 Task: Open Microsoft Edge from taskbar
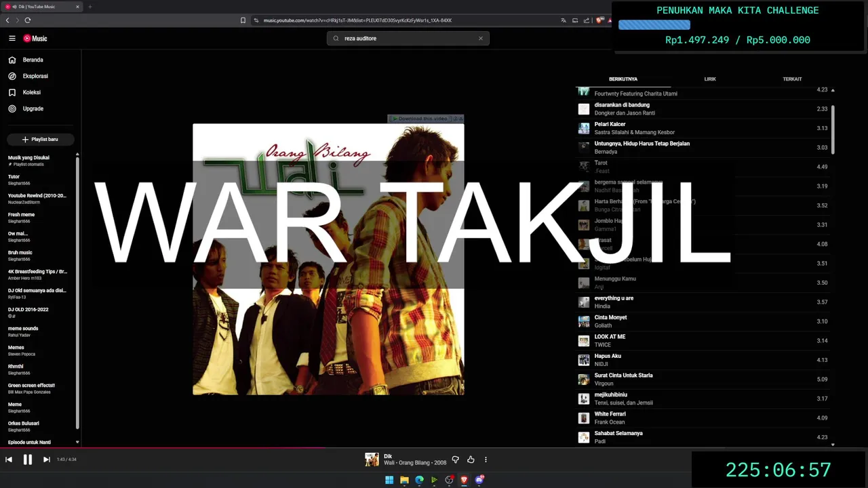tap(419, 480)
